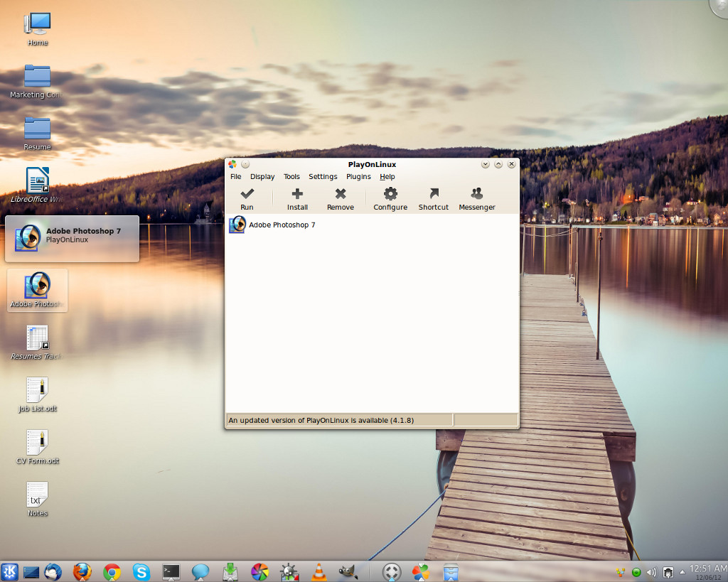Screen dimensions: 728x582
Task: Expand hidden system tray icons
Action: coord(682,572)
